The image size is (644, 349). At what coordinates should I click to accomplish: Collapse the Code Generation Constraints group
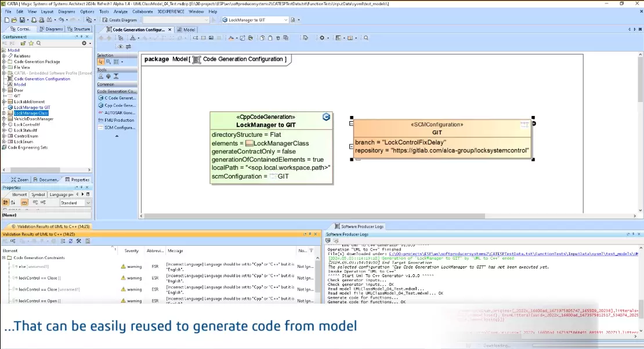click(x=3, y=257)
